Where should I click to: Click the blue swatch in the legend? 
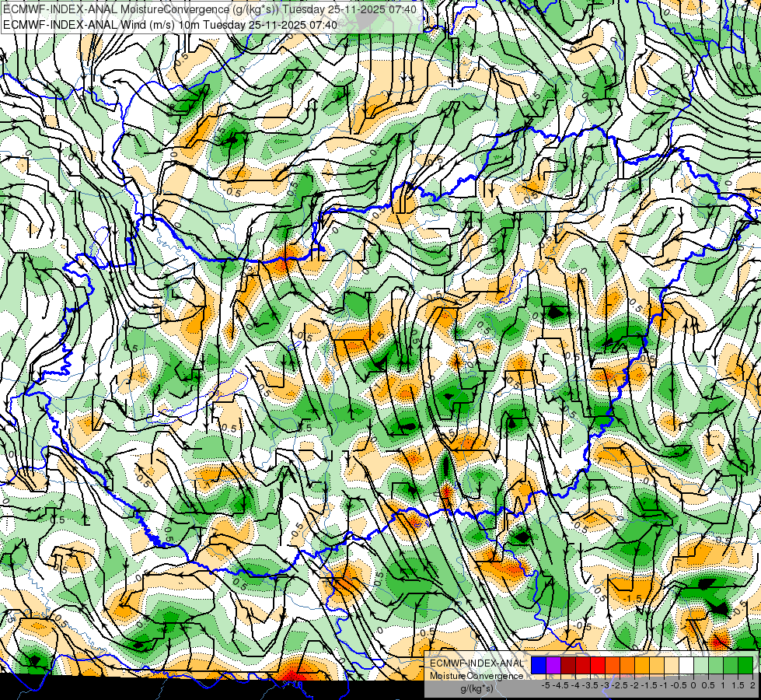pos(539,665)
